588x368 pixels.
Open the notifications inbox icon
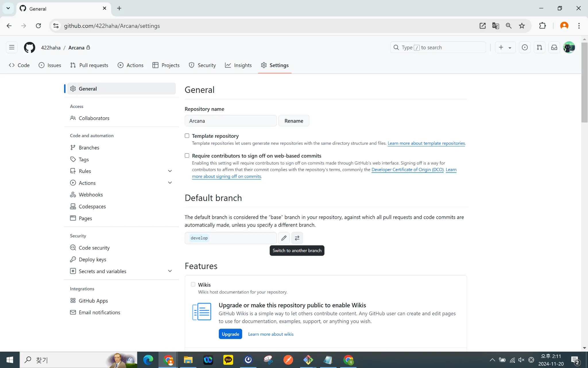[x=554, y=47]
